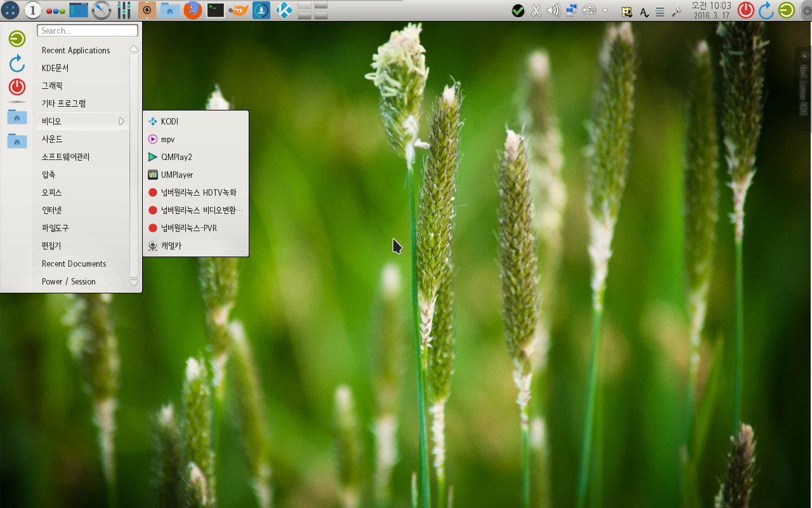Viewport: 812px width, 508px height.
Task: Click the blue restart icon in the top panel
Action: pyautogui.click(x=766, y=10)
